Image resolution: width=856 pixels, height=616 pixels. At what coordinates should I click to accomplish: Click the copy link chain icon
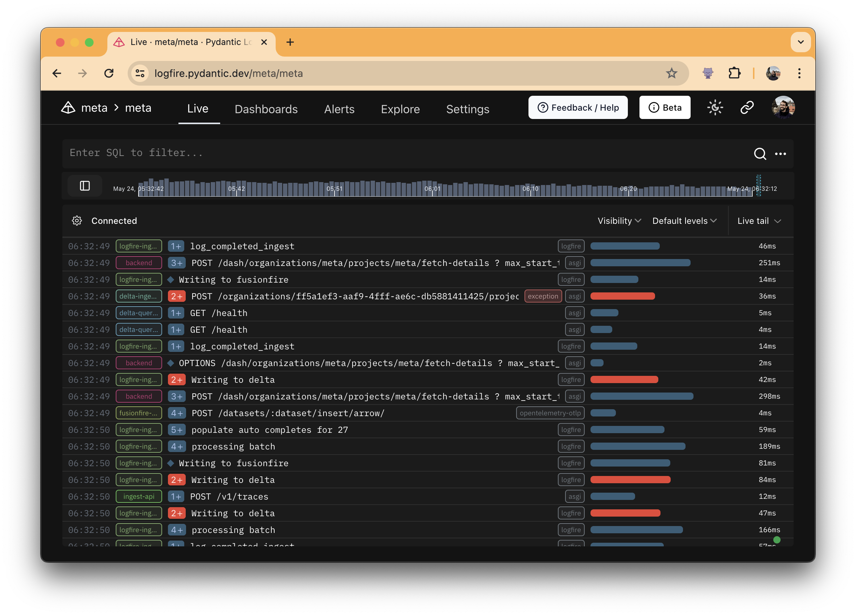[746, 108]
